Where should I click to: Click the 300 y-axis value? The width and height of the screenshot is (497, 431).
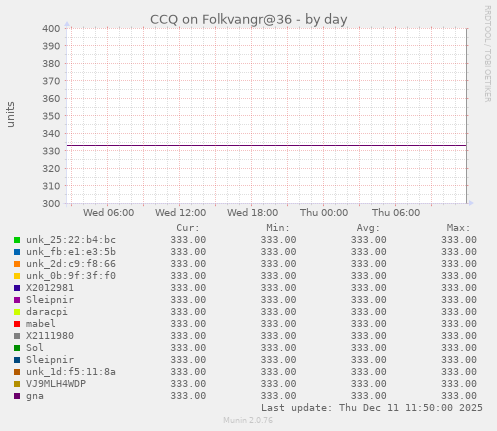click(51, 203)
